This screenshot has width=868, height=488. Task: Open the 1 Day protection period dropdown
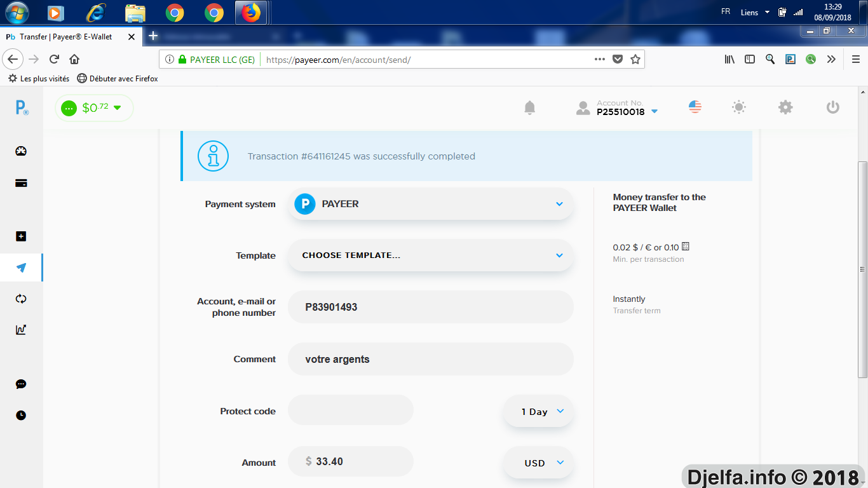pyautogui.click(x=538, y=411)
